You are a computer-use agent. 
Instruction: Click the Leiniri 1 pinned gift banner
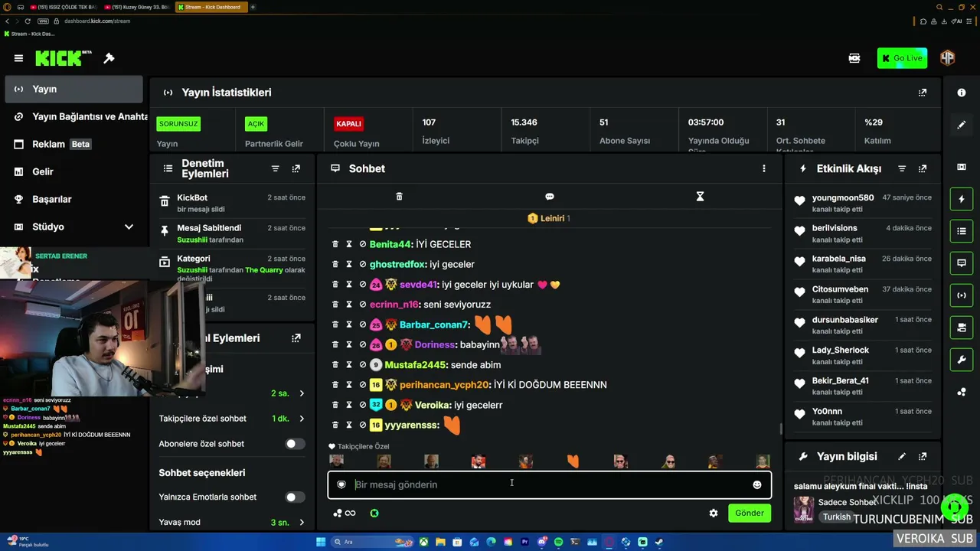click(x=549, y=218)
